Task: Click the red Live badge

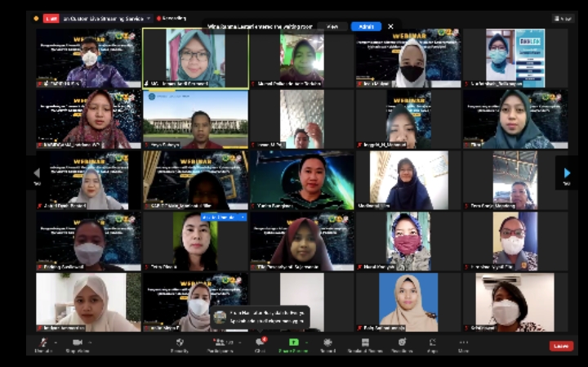Action: tap(51, 18)
